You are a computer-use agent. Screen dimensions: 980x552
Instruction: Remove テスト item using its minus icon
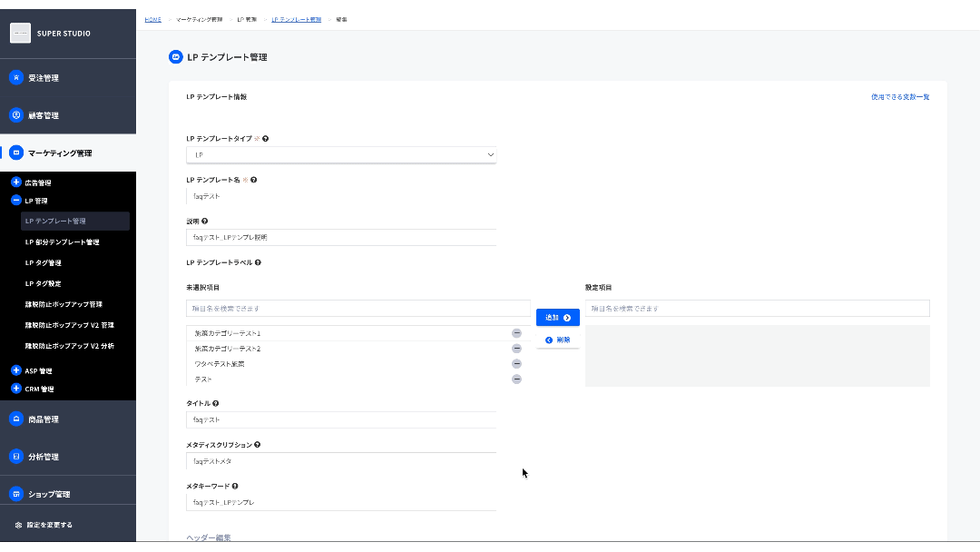tap(516, 379)
